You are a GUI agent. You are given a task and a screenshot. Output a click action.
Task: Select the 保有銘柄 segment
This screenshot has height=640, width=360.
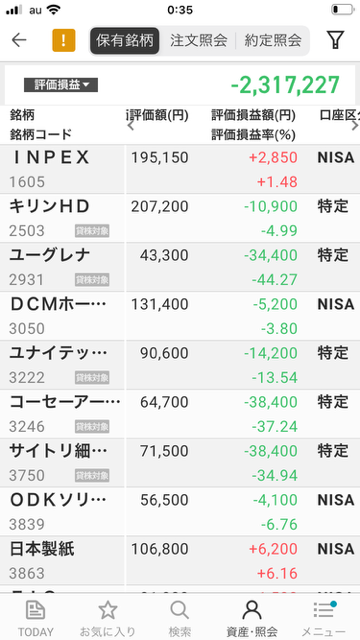coord(124,40)
